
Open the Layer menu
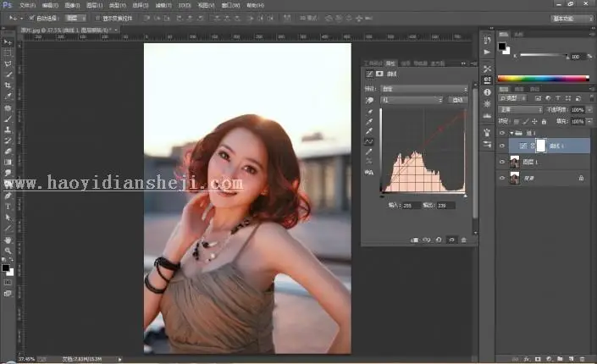[94, 5]
